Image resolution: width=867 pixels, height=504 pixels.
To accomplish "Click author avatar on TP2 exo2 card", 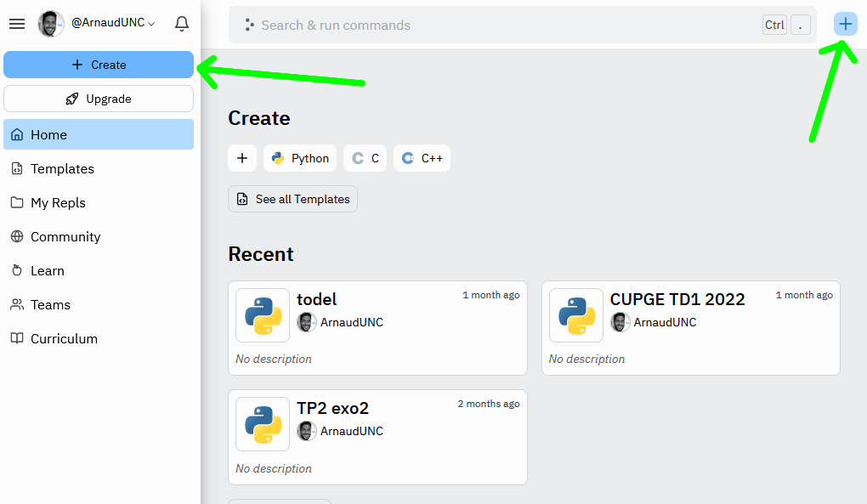I will pyautogui.click(x=306, y=431).
